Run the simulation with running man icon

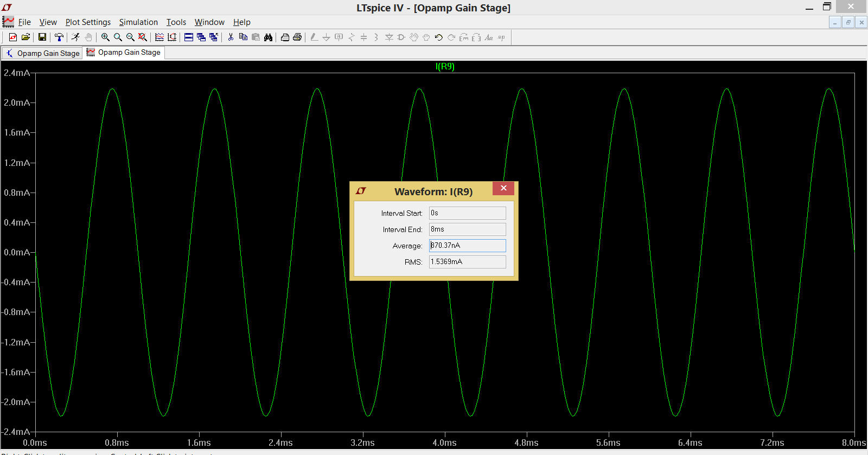(x=76, y=37)
